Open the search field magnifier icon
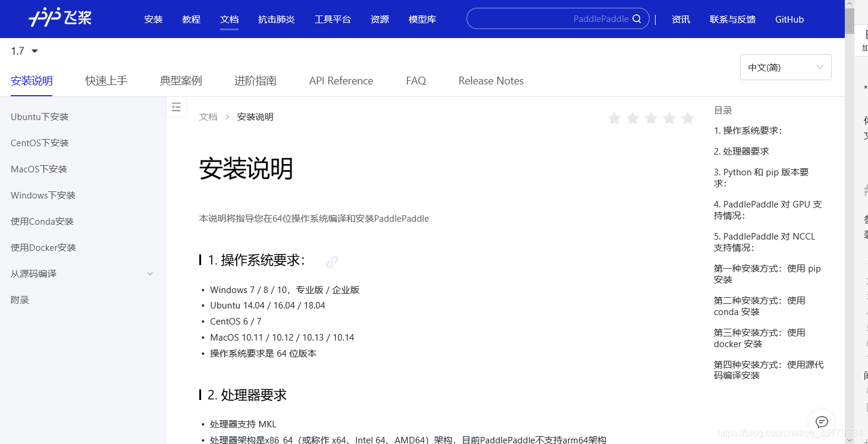The image size is (868, 444). (637, 18)
